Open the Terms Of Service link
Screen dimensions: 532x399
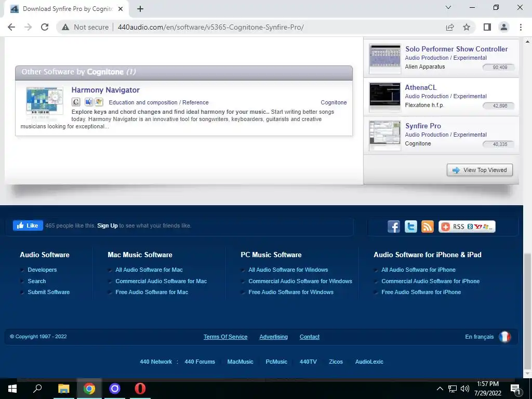(225, 337)
